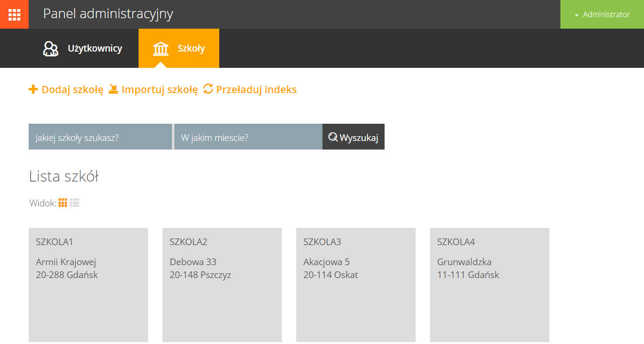Screen dimensions: 644x344
Task: Click the Wyszukaj search button
Action: click(354, 137)
